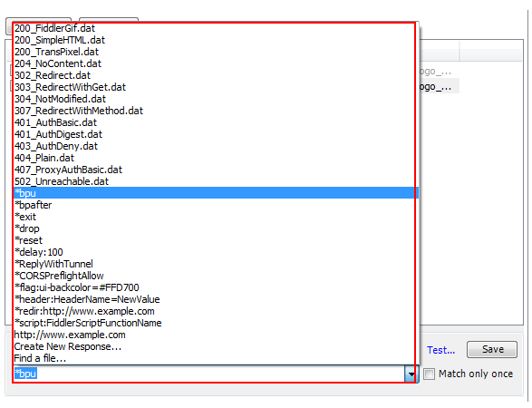
Task: Select the highlighted *bpu entry
Action: pyautogui.click(x=216, y=193)
